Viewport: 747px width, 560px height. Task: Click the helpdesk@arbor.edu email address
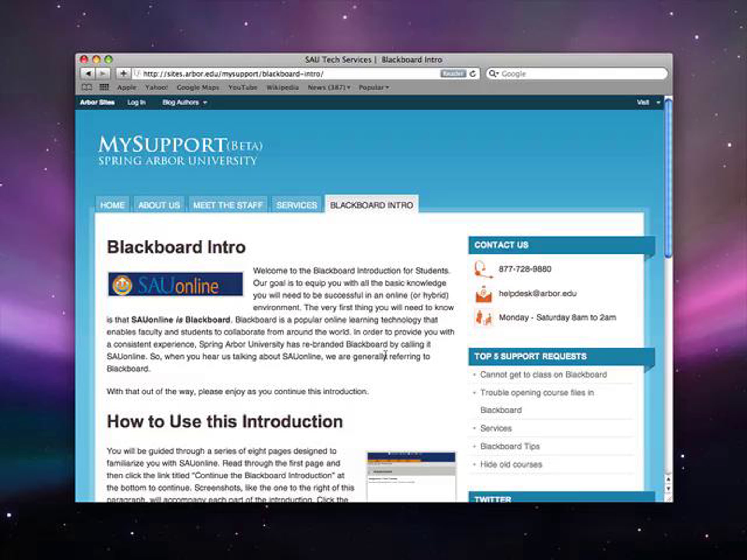point(538,293)
